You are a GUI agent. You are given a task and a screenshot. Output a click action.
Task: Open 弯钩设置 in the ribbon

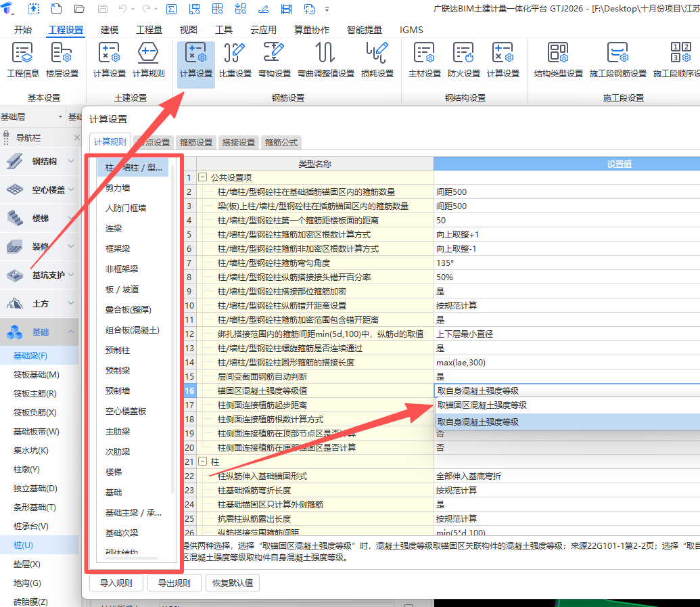coord(275,60)
